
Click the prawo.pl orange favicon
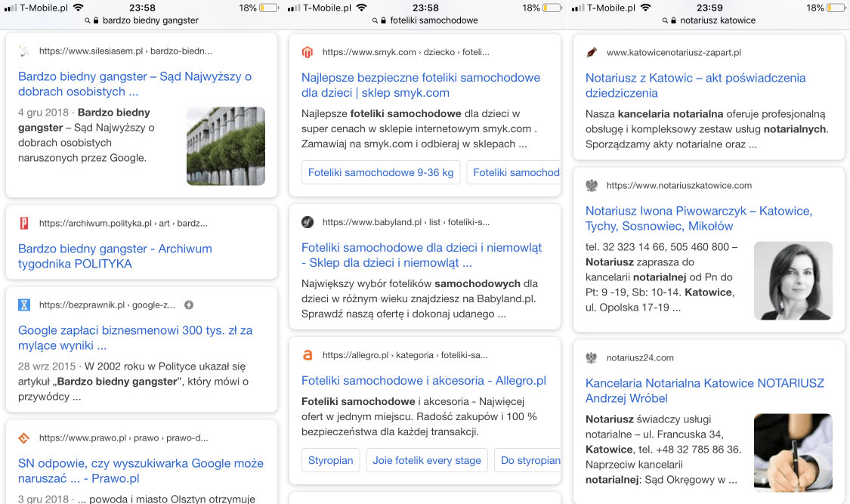(x=24, y=438)
